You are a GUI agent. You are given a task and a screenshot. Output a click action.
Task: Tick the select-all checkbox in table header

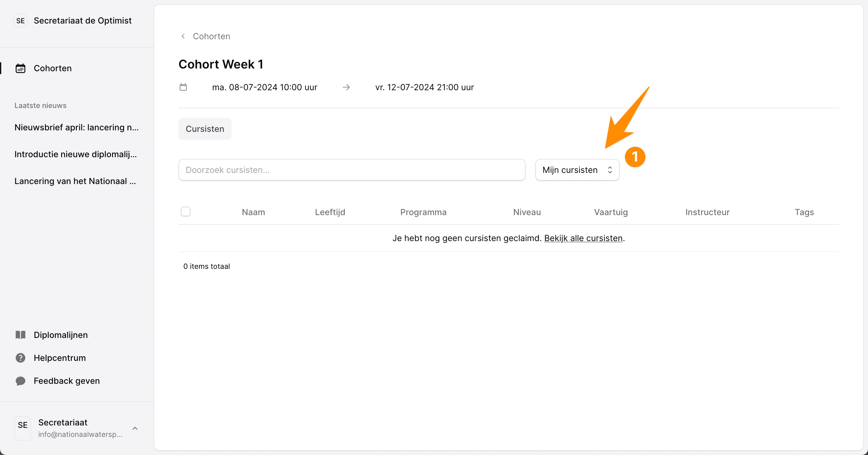pos(186,212)
